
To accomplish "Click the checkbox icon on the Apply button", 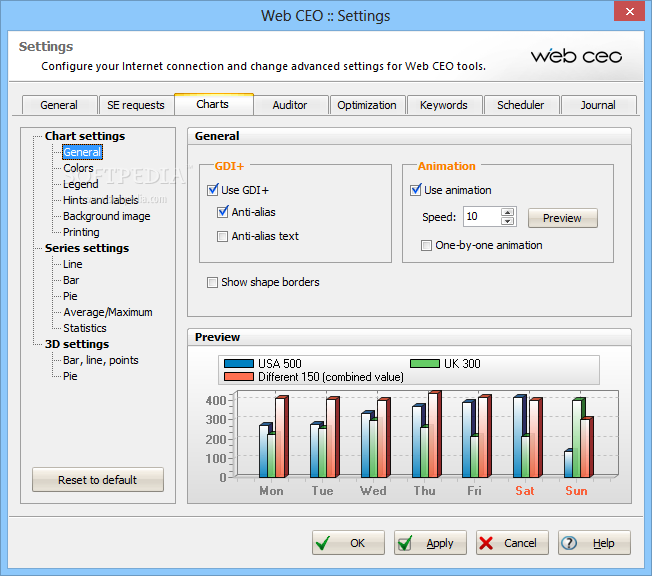I will (x=405, y=542).
